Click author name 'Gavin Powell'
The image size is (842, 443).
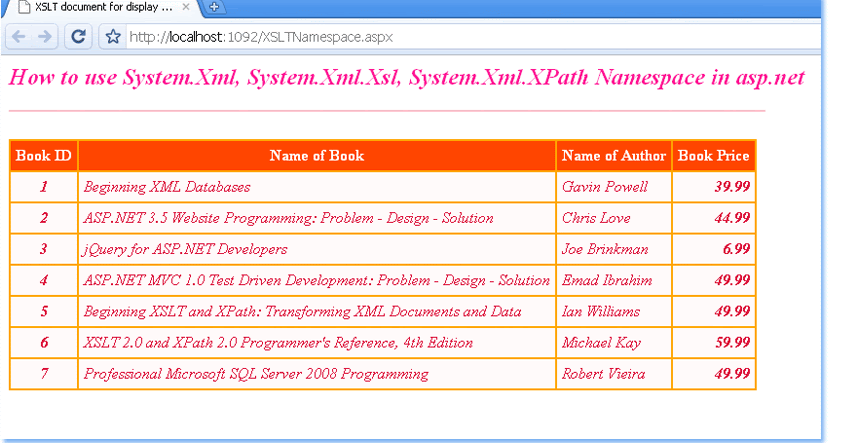point(605,187)
